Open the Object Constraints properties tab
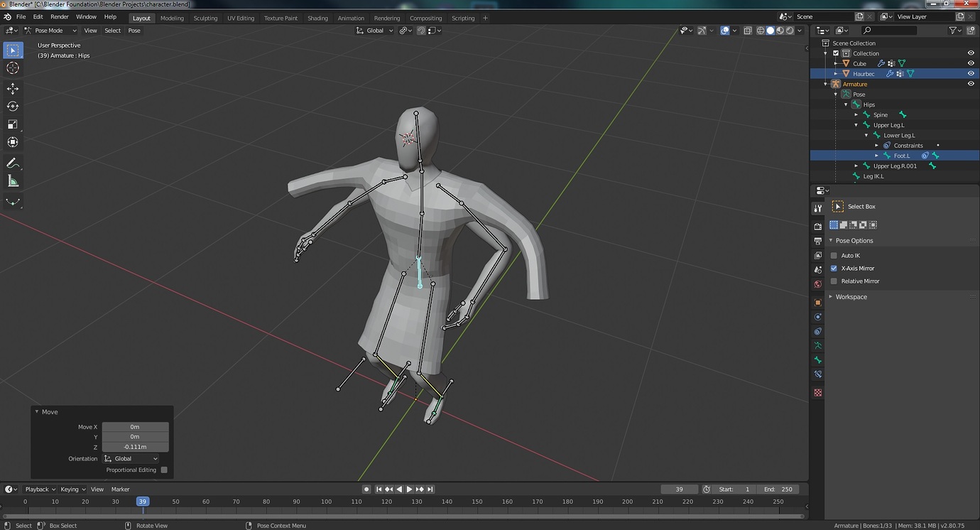The width and height of the screenshot is (980, 530). click(818, 331)
